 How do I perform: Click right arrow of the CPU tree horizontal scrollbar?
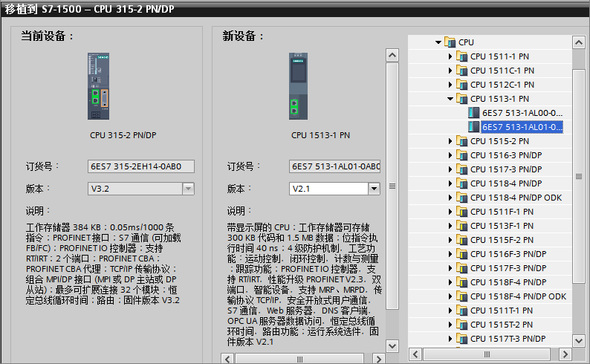pyautogui.click(x=565, y=354)
